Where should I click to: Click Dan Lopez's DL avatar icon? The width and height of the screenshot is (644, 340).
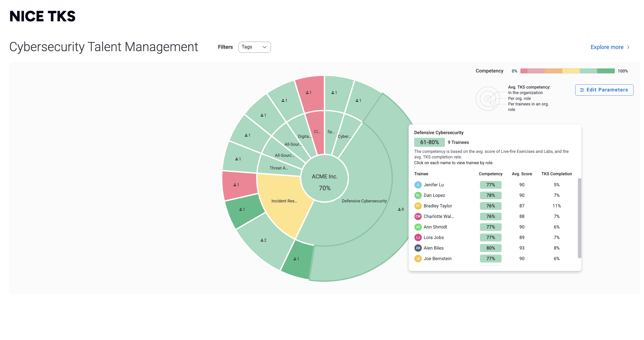tap(418, 195)
